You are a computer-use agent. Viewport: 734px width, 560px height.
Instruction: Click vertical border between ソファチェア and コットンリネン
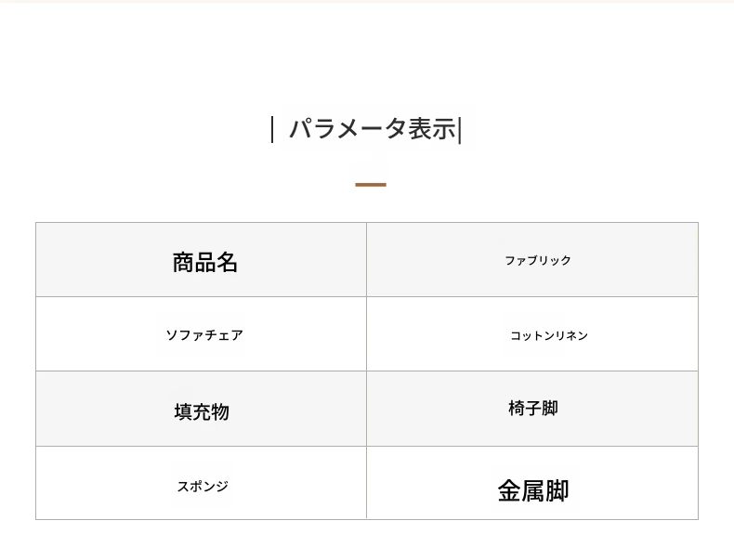point(367,334)
